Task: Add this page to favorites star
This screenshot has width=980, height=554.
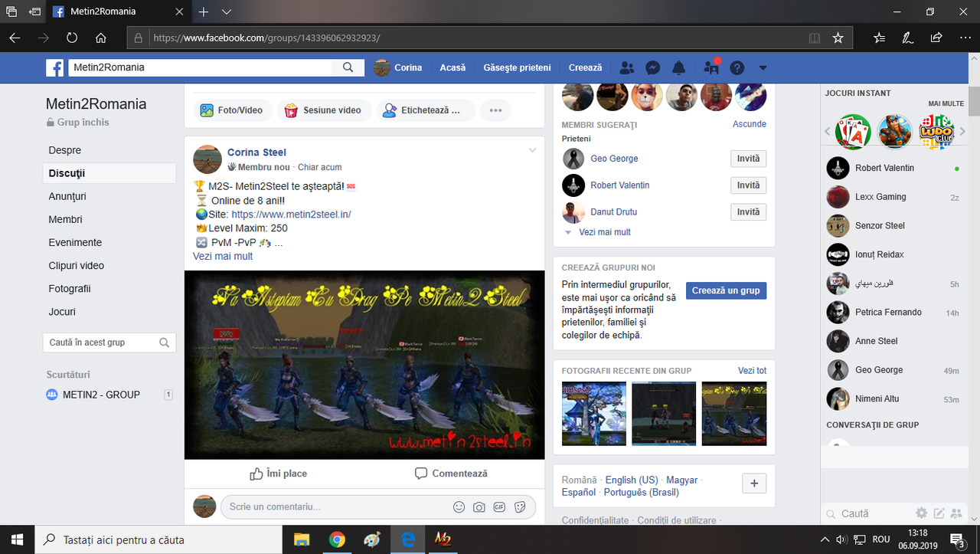Action: pos(838,38)
